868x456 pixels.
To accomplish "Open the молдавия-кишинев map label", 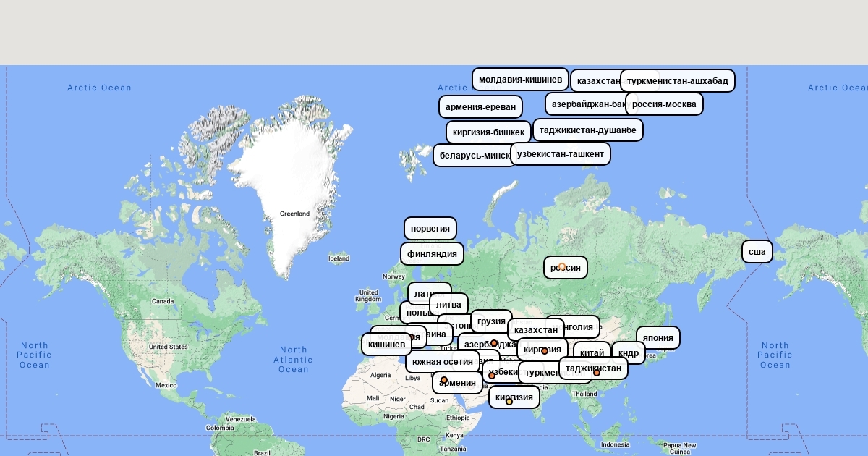I will coord(520,79).
